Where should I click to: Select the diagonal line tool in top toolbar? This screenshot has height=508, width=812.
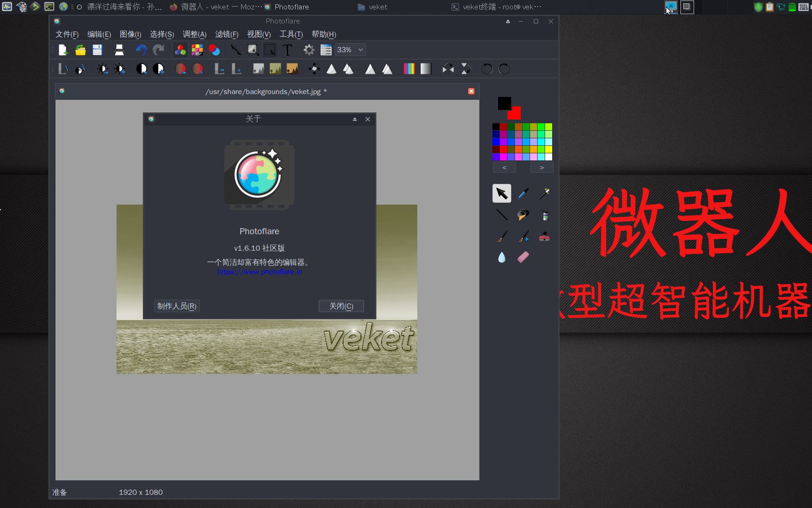pos(236,50)
